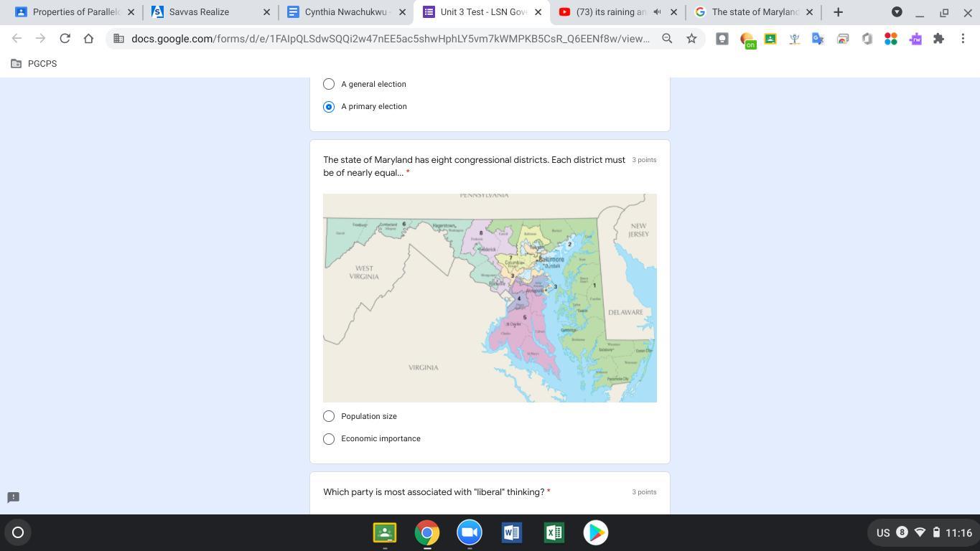Click '3 points' beside the Maryland question

click(x=644, y=160)
